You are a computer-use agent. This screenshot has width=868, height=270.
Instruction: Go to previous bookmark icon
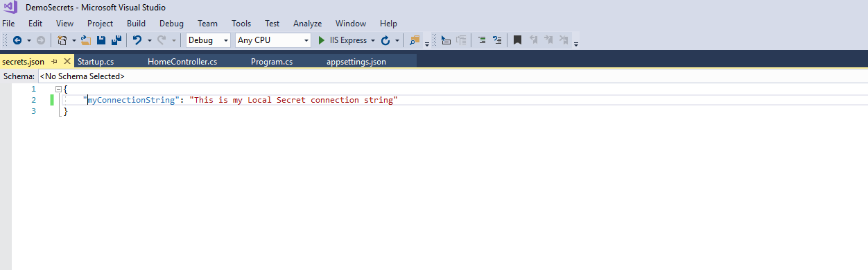pos(534,40)
